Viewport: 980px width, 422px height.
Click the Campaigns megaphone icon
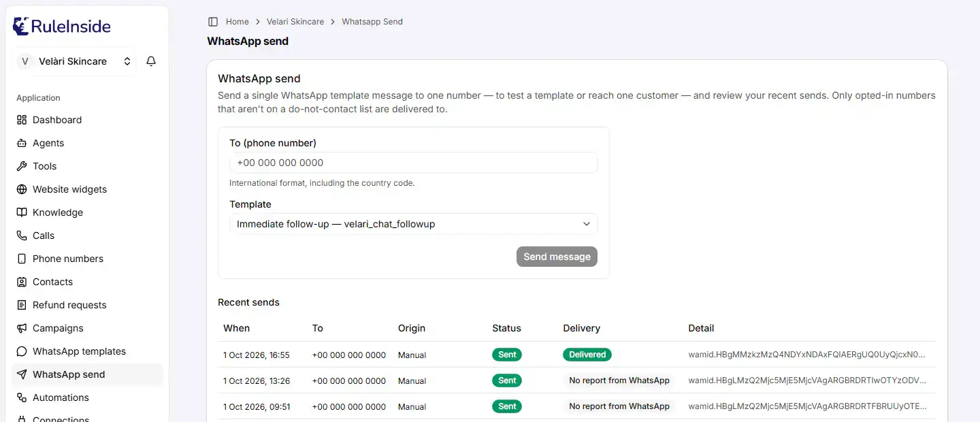point(22,328)
